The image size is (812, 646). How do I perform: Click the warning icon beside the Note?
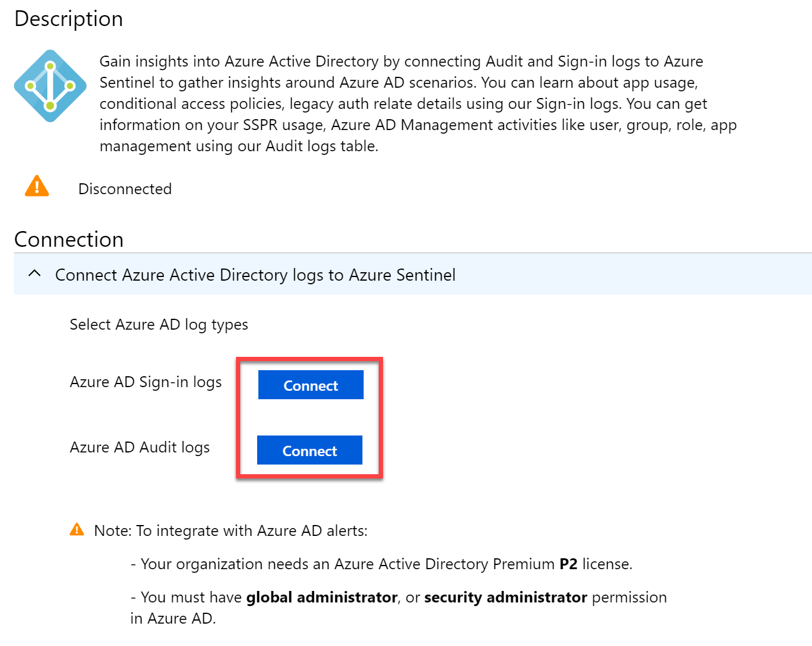pyautogui.click(x=77, y=529)
